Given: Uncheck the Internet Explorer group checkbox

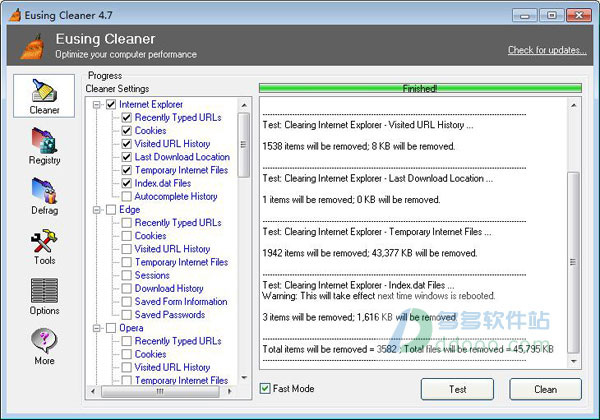Looking at the screenshot, I should (x=111, y=104).
